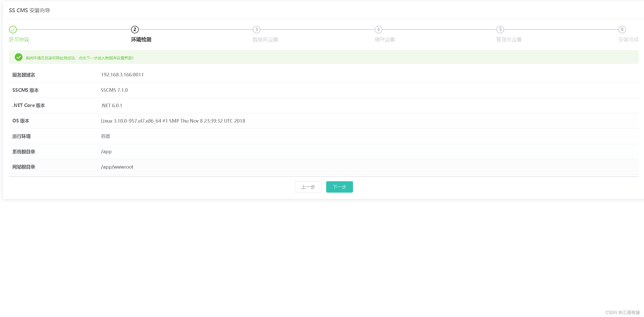Click the Linux 3.10.0-957 kernel version value
This screenshot has width=644, height=317.
(x=173, y=121)
